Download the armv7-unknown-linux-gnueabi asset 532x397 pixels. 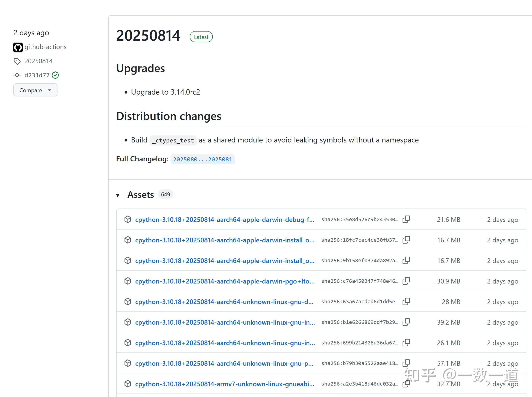tap(225, 384)
